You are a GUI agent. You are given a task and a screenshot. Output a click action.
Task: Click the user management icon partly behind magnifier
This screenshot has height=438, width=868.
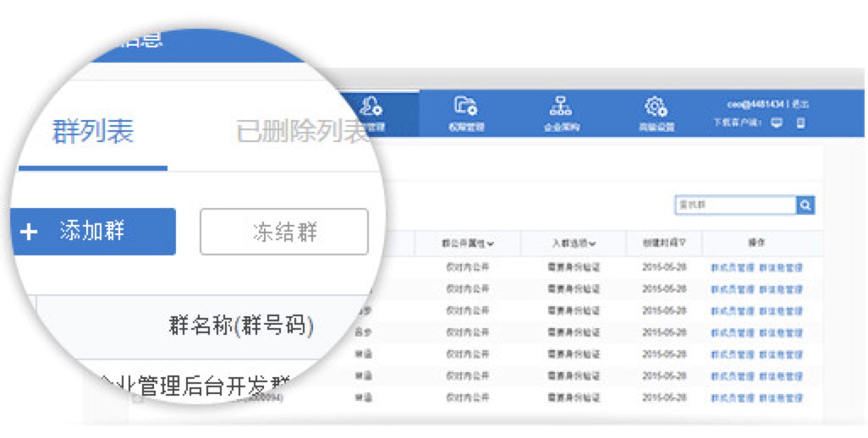[x=371, y=106]
